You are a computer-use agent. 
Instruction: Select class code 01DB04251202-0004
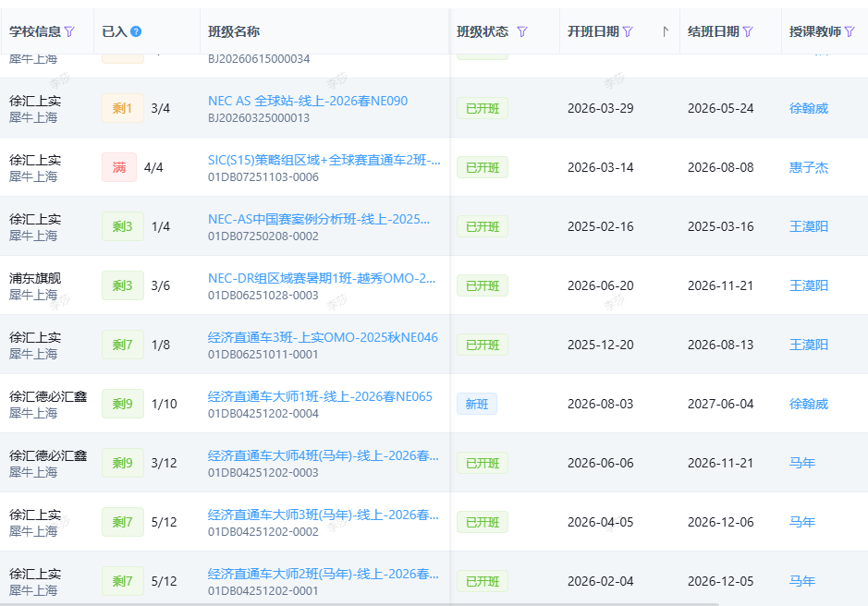263,414
